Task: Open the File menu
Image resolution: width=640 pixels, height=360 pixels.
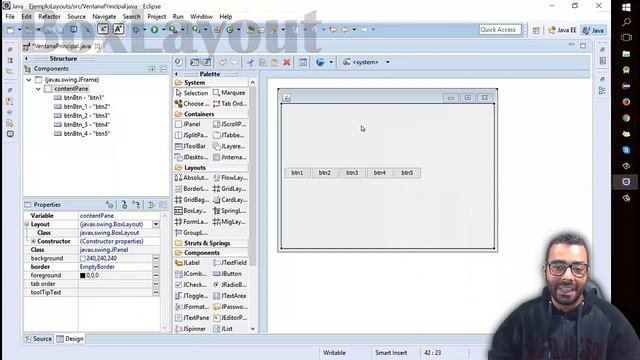Action: point(10,16)
